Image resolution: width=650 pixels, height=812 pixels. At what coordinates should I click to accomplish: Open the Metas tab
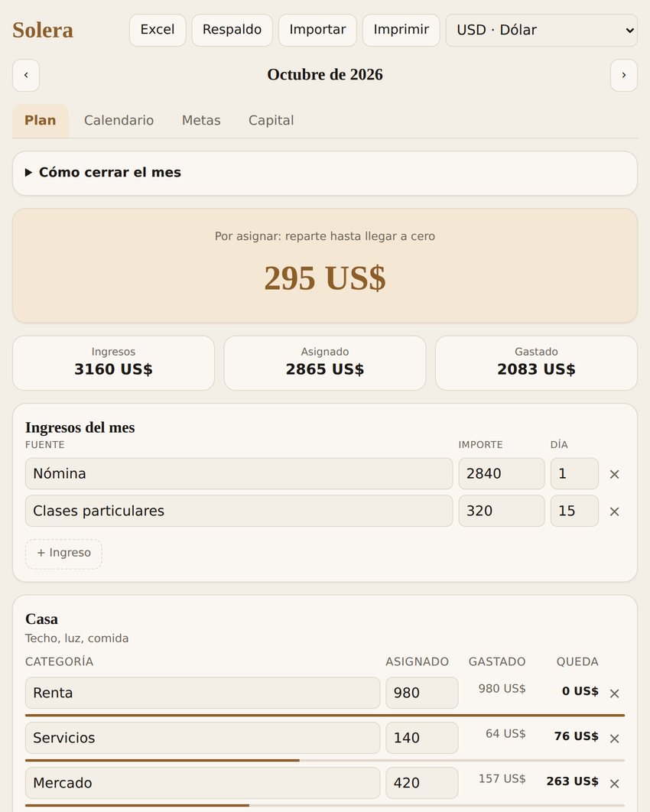201,120
